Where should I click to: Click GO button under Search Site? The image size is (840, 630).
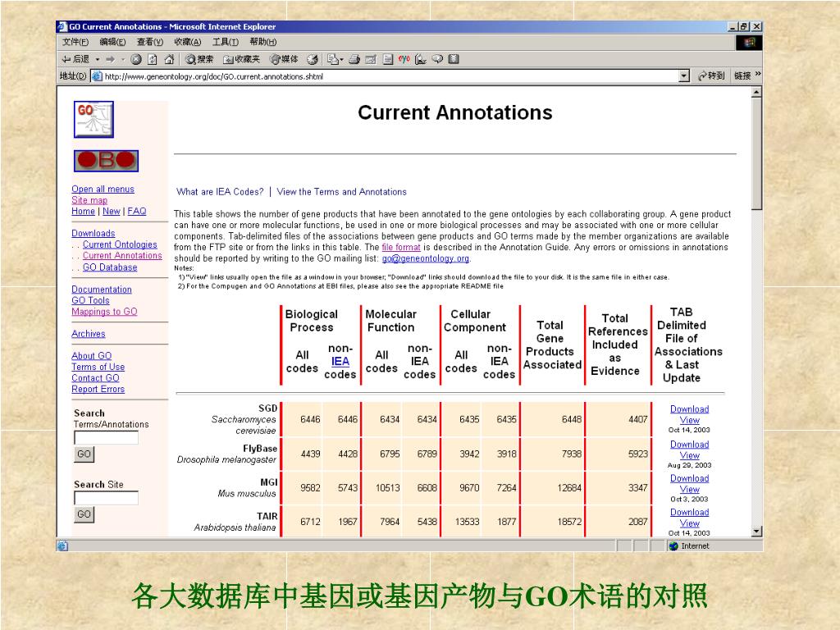84,514
